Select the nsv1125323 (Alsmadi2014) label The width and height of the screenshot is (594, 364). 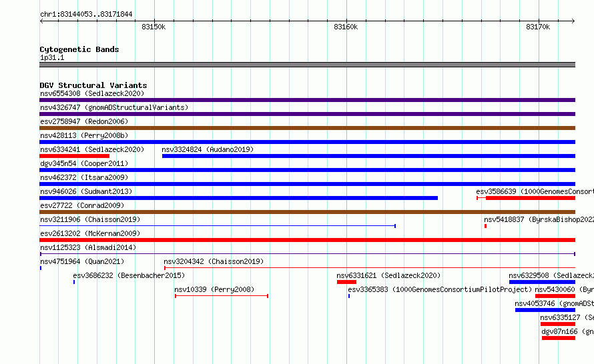pos(88,247)
